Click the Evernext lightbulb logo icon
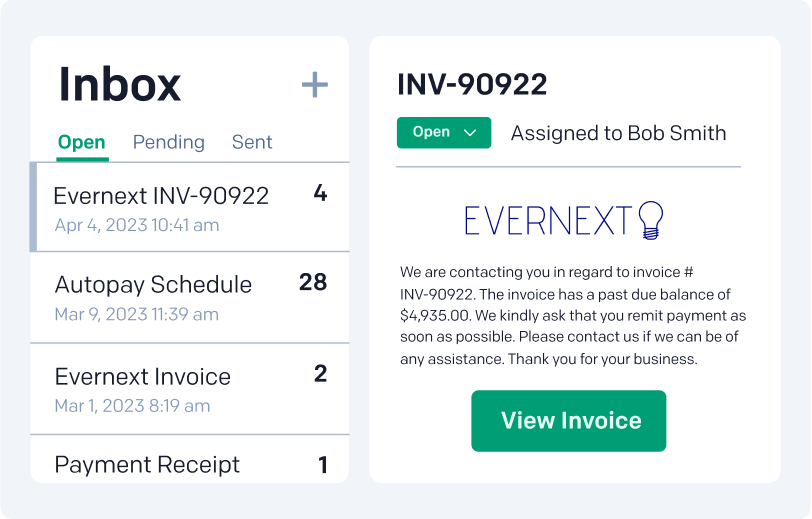The width and height of the screenshot is (812, 519). [650, 220]
